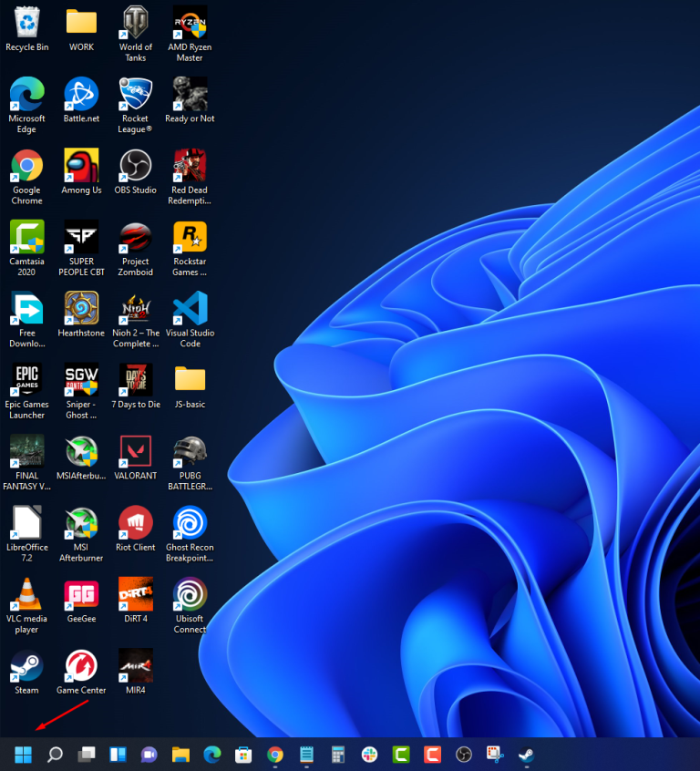The image size is (700, 771).
Task: Click the Microsoft Edge taskbar icon
Action: pos(212,754)
